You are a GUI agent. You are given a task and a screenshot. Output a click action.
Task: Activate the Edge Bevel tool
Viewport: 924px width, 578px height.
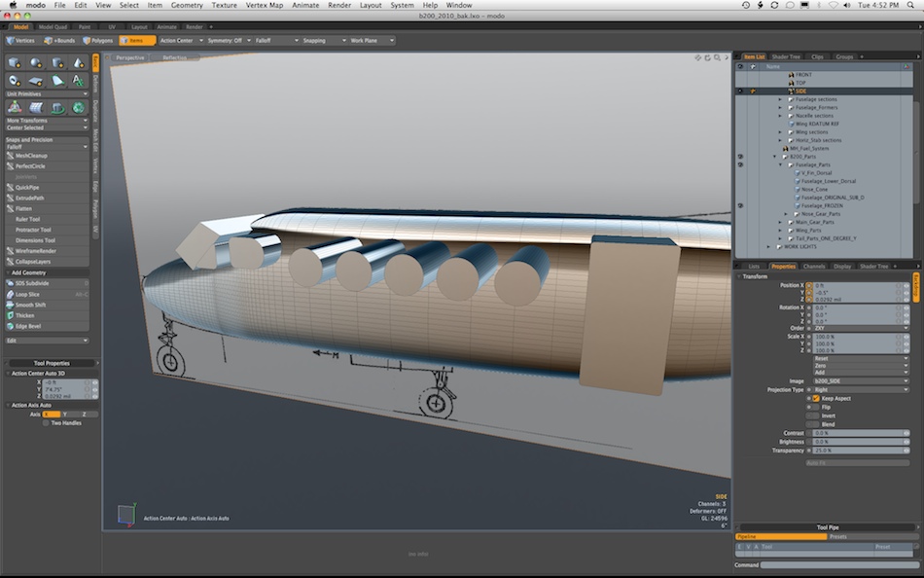point(29,326)
